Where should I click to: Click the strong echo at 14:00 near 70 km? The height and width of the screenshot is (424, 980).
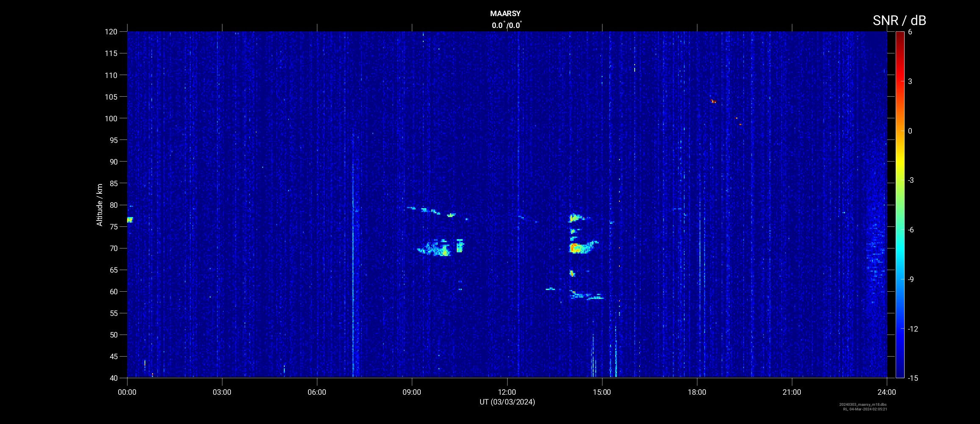coord(583,247)
